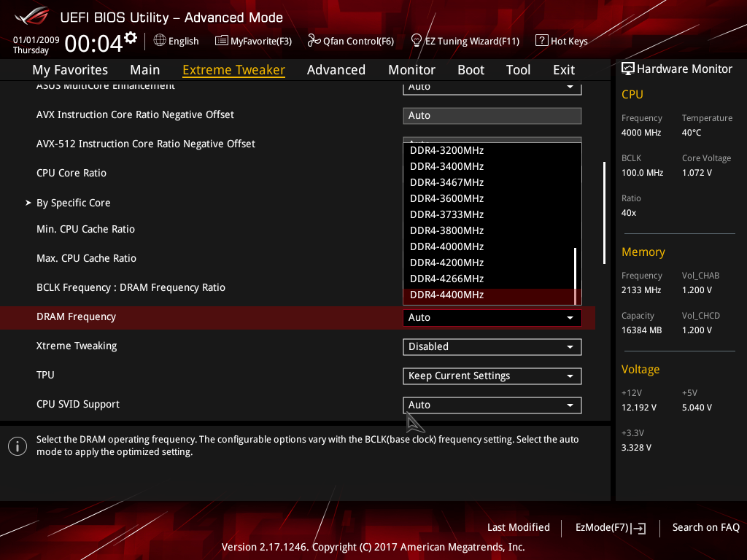Click the 00:04 clock display
Image resolution: width=747 pixels, height=560 pixels.
(x=93, y=44)
